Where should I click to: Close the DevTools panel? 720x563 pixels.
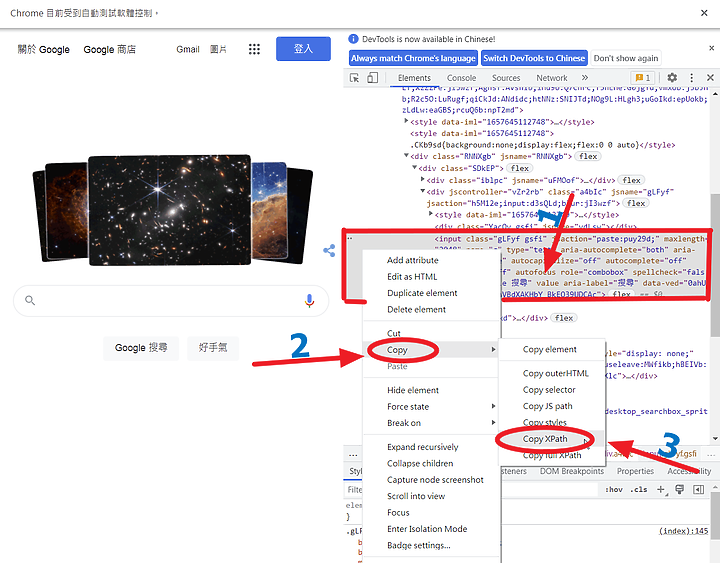[710, 78]
